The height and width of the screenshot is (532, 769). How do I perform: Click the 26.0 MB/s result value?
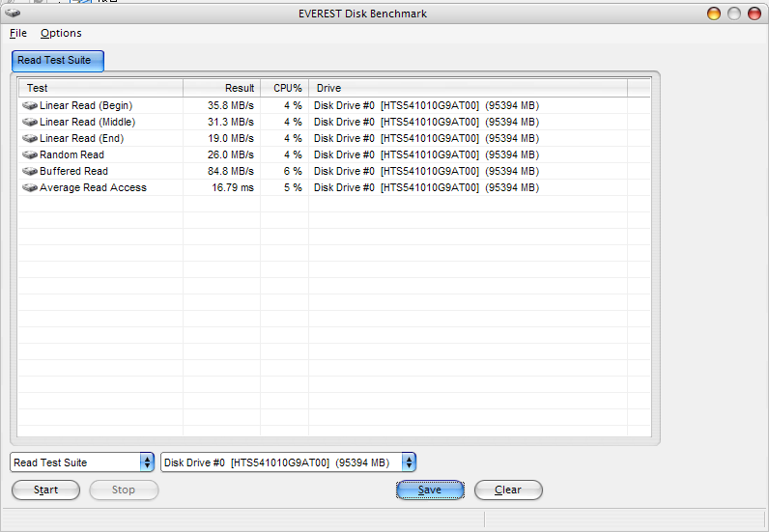pos(231,154)
